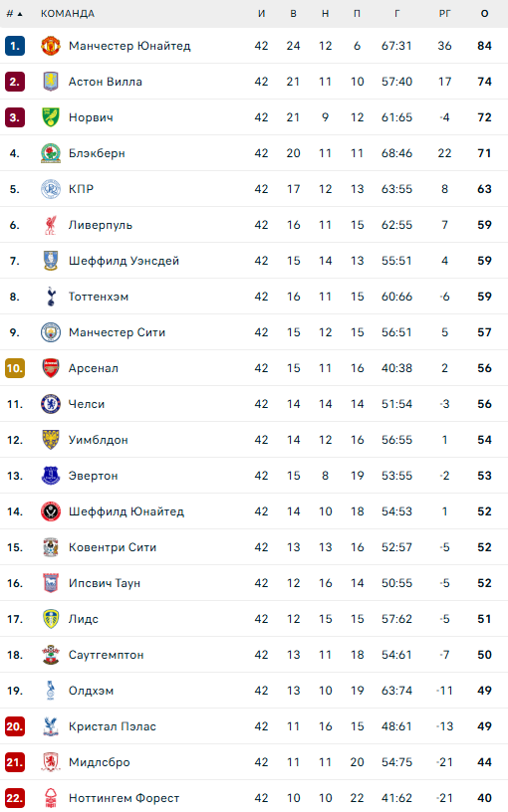The height and width of the screenshot is (812, 508).
Task: Open the Шеффилд Уэнсдей team link
Action: point(124,261)
